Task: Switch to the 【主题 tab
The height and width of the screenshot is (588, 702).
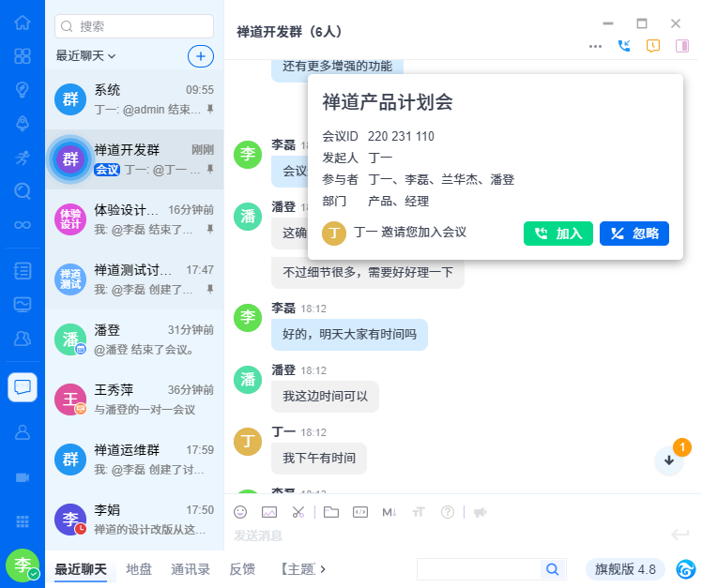Action: click(x=298, y=569)
